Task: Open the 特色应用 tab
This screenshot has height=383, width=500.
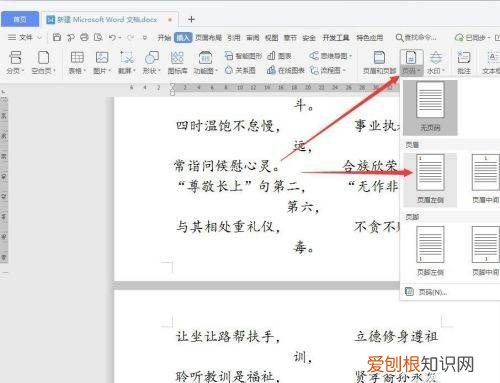Action: [x=370, y=38]
